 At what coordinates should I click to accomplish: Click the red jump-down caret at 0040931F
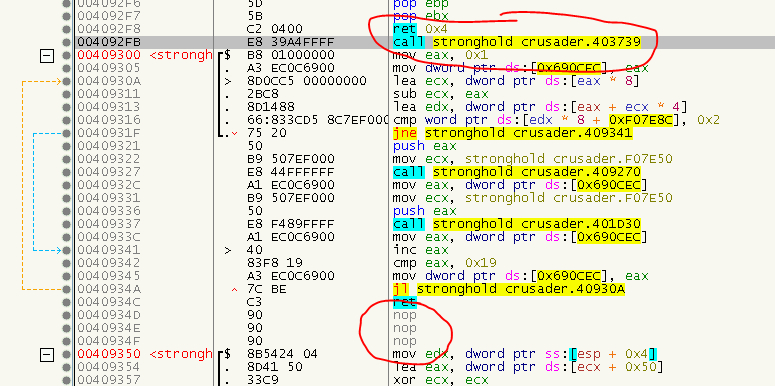[234, 133]
